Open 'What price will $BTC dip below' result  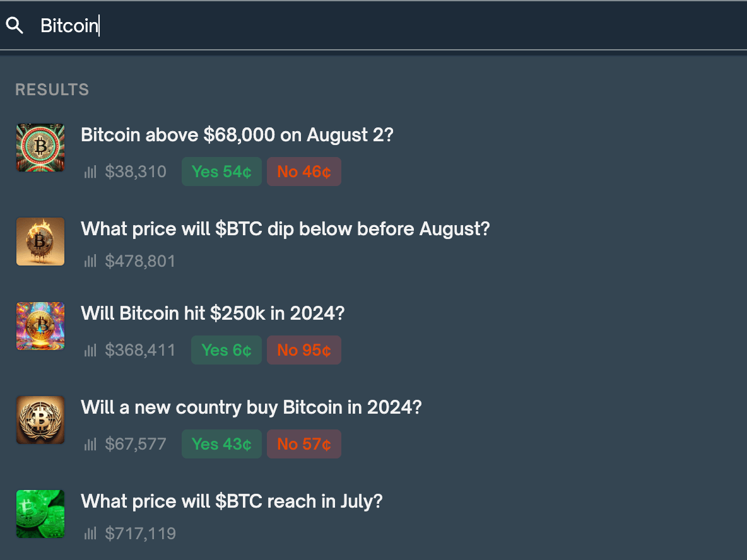coord(285,229)
